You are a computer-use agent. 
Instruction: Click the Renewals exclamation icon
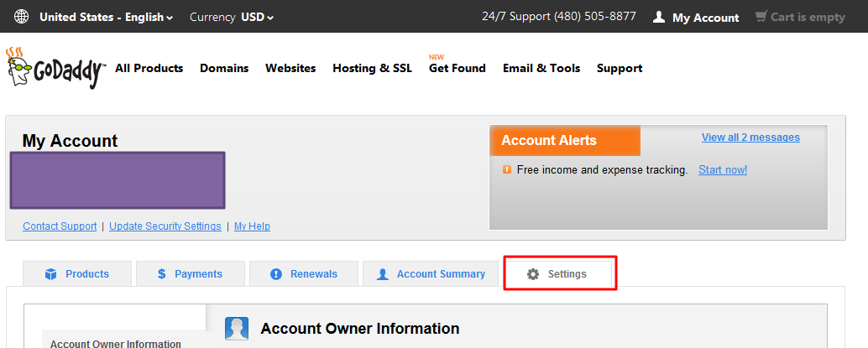point(275,274)
